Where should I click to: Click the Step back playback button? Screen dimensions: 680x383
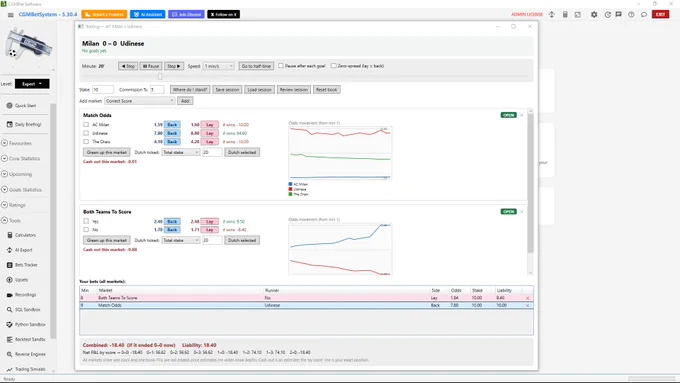[x=128, y=66]
